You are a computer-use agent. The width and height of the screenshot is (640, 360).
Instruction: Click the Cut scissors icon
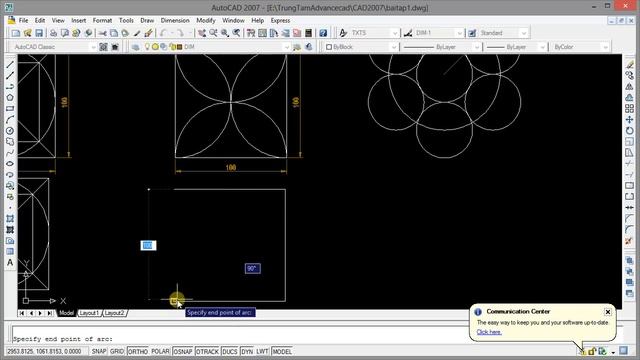102,33
